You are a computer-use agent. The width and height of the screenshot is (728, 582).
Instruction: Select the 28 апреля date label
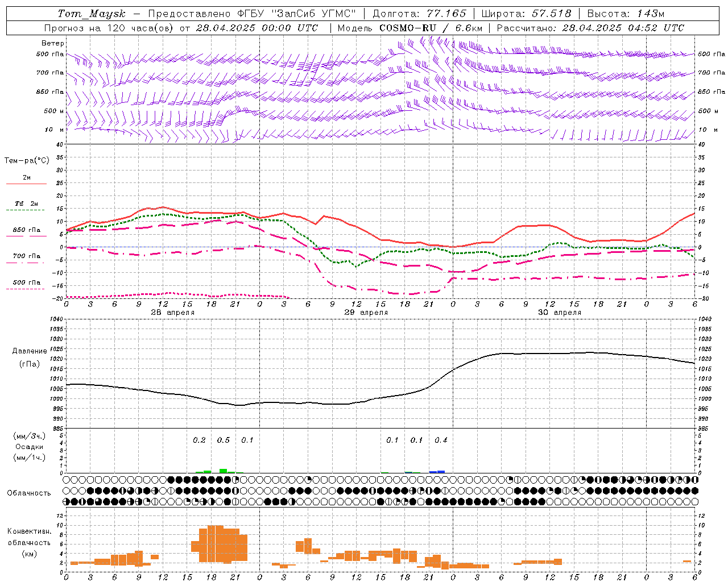pos(172,313)
